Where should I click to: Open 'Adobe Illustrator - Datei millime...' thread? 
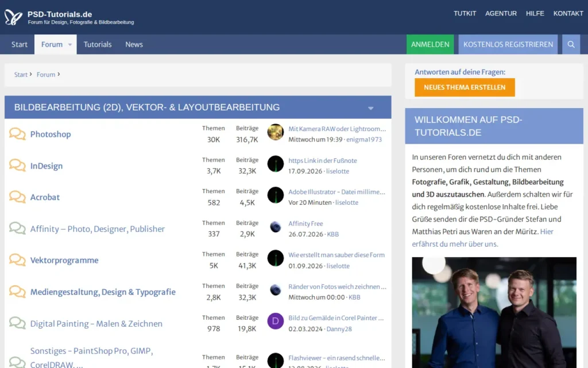(336, 192)
